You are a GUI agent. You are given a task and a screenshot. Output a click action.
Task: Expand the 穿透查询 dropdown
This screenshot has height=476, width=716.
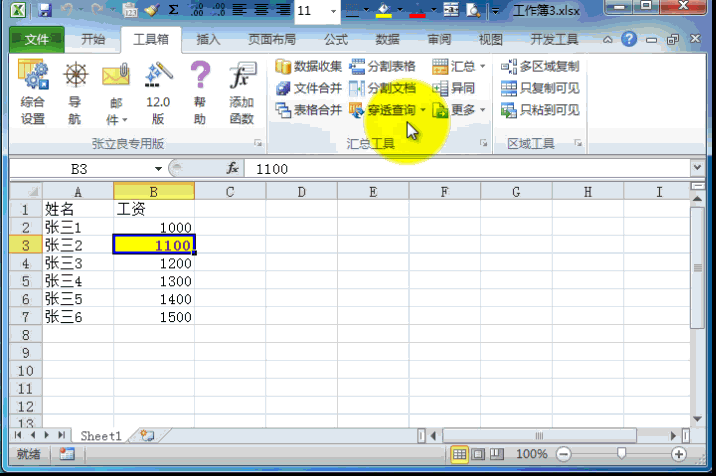tap(424, 110)
